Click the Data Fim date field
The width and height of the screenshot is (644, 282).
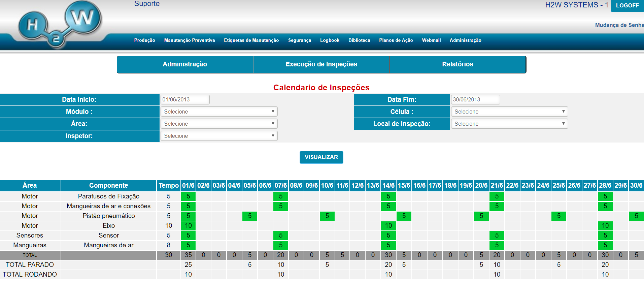click(x=475, y=99)
